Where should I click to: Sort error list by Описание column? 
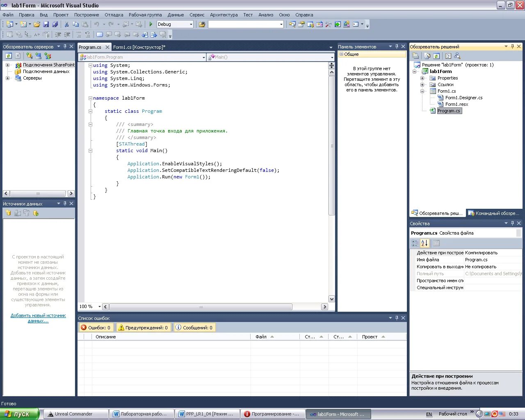[171, 337]
